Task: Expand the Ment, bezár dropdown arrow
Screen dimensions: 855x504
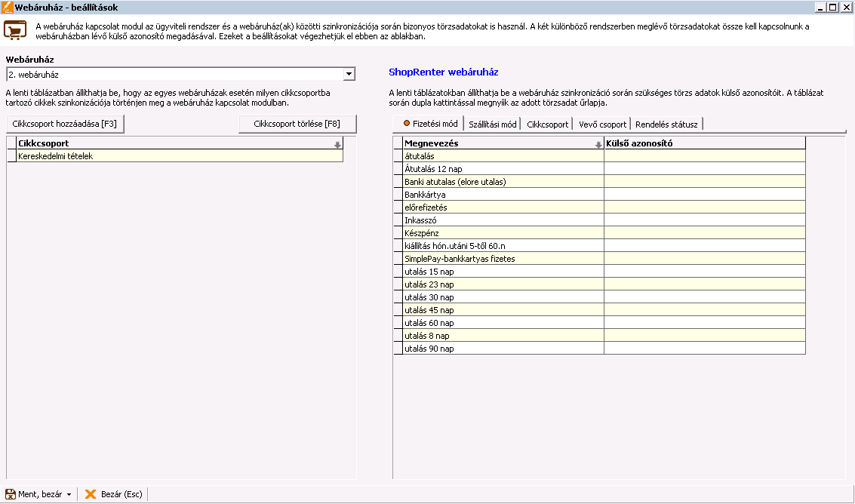Action: pos(69,495)
